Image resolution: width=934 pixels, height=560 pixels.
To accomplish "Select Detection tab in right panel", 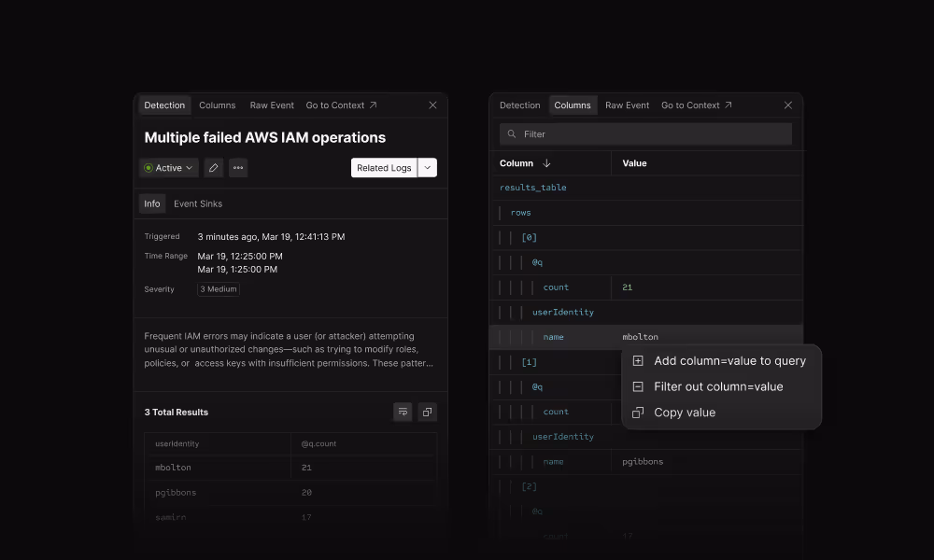I will click(x=520, y=105).
